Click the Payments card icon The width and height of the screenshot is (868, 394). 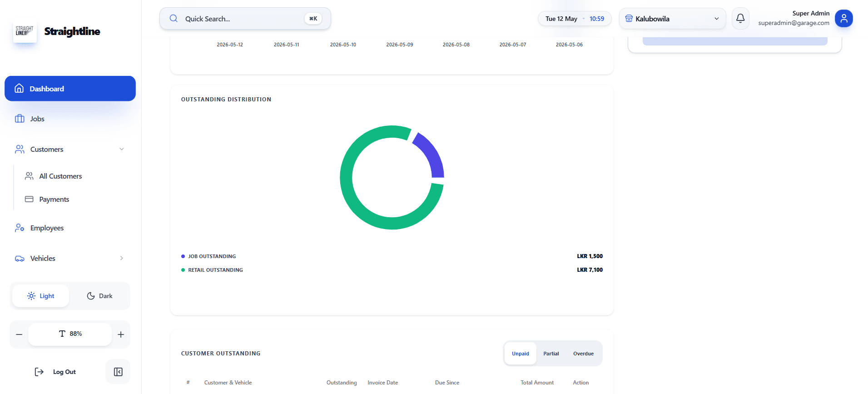coord(29,199)
